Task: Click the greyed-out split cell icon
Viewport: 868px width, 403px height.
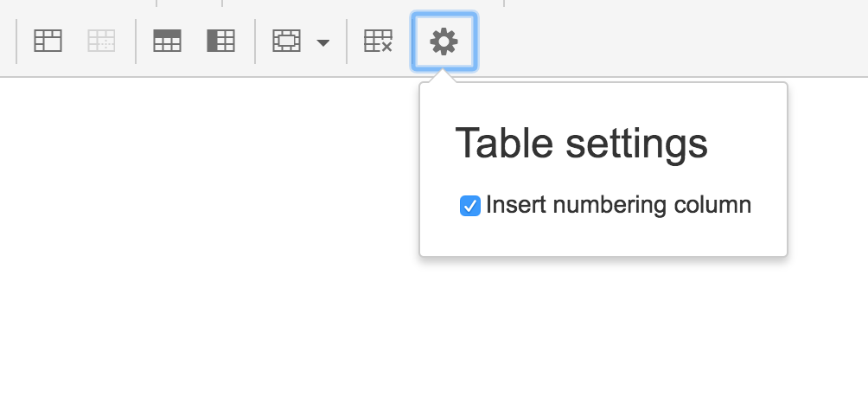Action: [x=101, y=41]
